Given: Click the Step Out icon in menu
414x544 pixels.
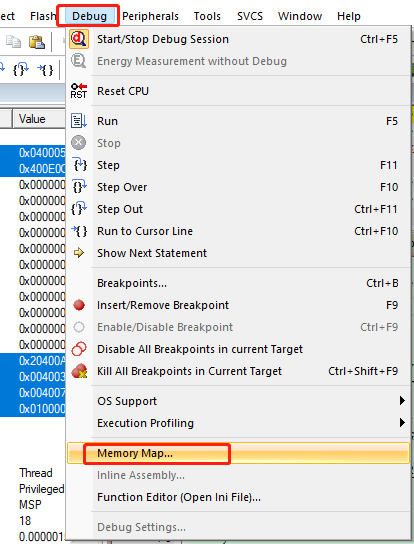Looking at the screenshot, I should (x=79, y=209).
